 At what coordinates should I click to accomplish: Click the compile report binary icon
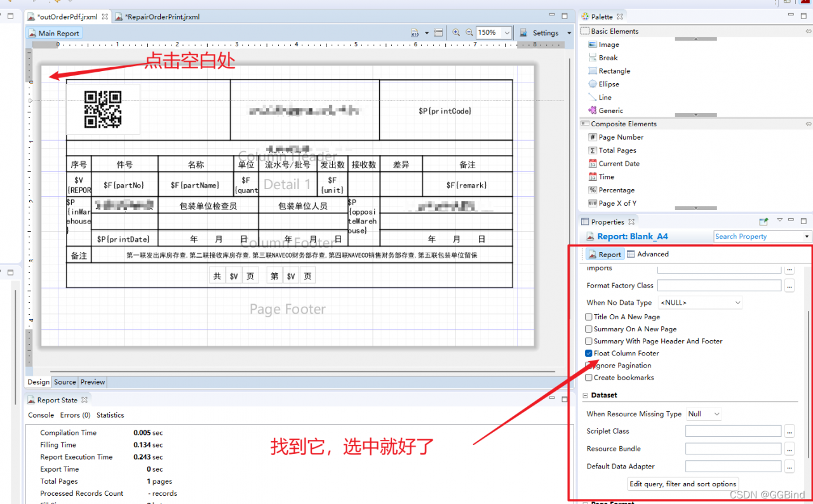(x=415, y=33)
